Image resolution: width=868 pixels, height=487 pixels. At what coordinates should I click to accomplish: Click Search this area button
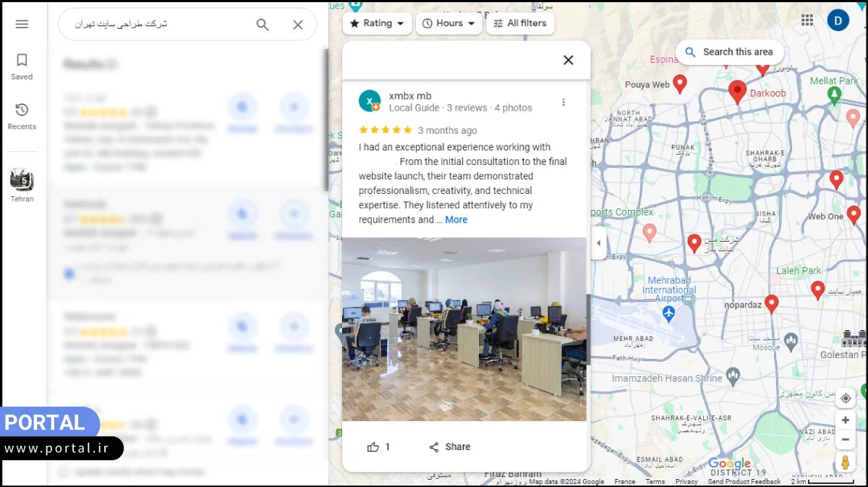(x=729, y=52)
